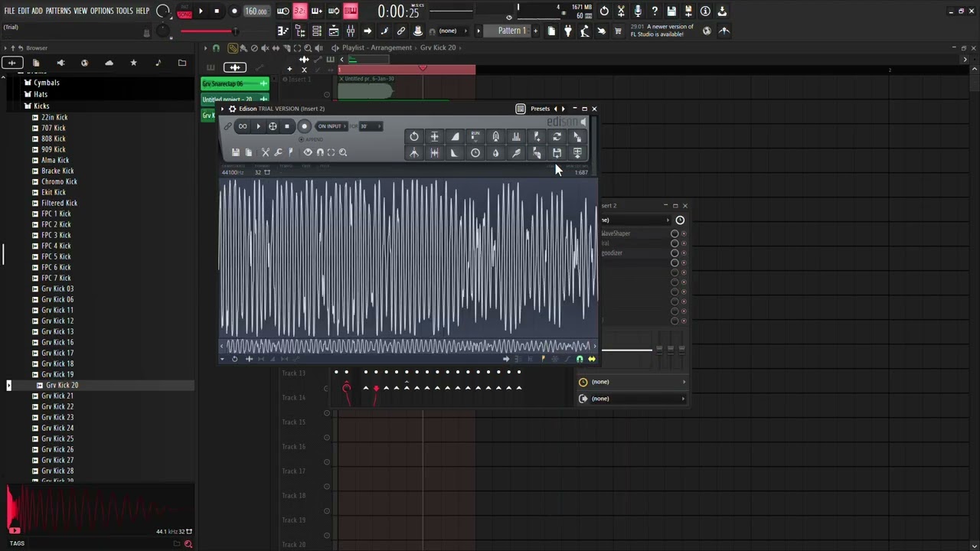Click Edison's feather blur tool button

coord(516,153)
